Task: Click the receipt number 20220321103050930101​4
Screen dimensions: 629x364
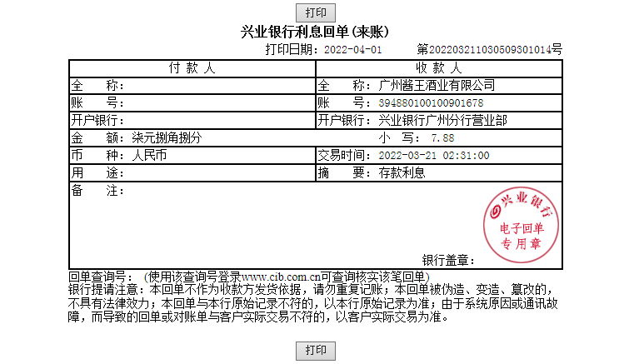Action: [x=490, y=50]
